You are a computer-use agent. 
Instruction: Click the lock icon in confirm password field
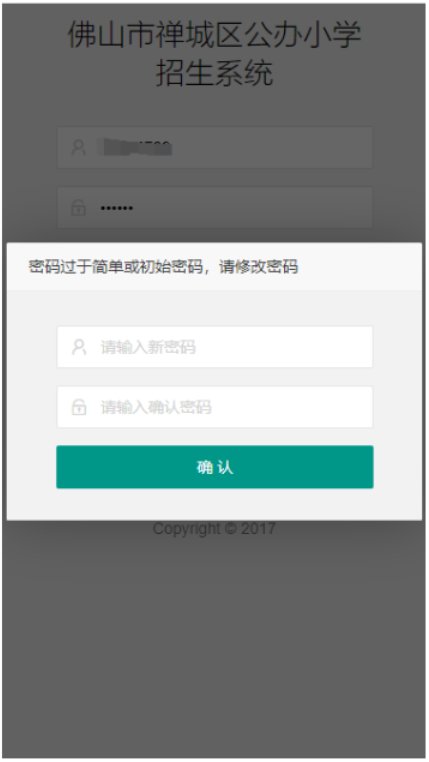[x=79, y=407]
